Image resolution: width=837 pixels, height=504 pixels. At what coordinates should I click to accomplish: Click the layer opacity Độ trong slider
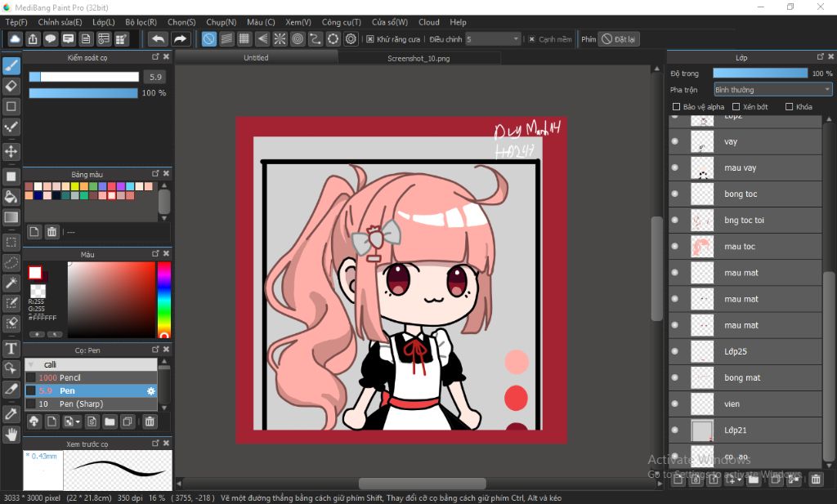[760, 73]
